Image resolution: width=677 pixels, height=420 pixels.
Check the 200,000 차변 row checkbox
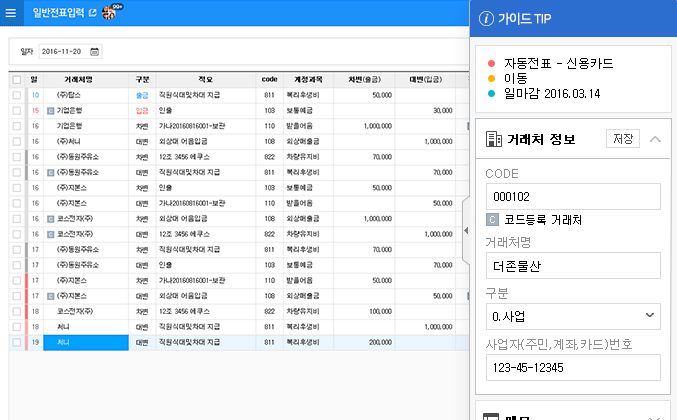click(17, 342)
